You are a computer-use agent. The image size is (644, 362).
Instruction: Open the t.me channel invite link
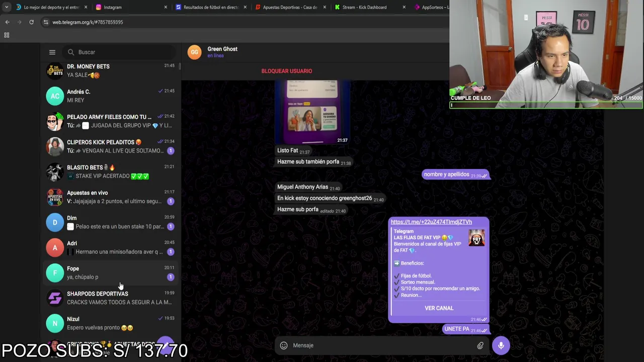point(431,222)
